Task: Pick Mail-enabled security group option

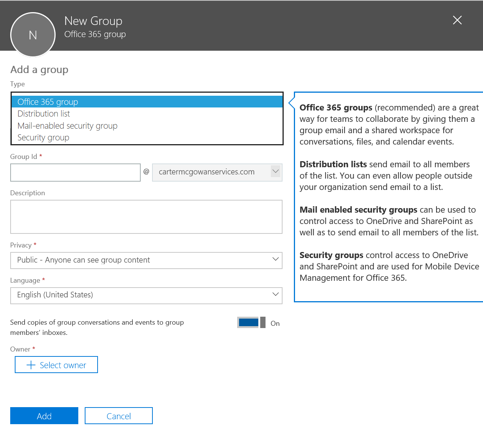Action: (147, 126)
